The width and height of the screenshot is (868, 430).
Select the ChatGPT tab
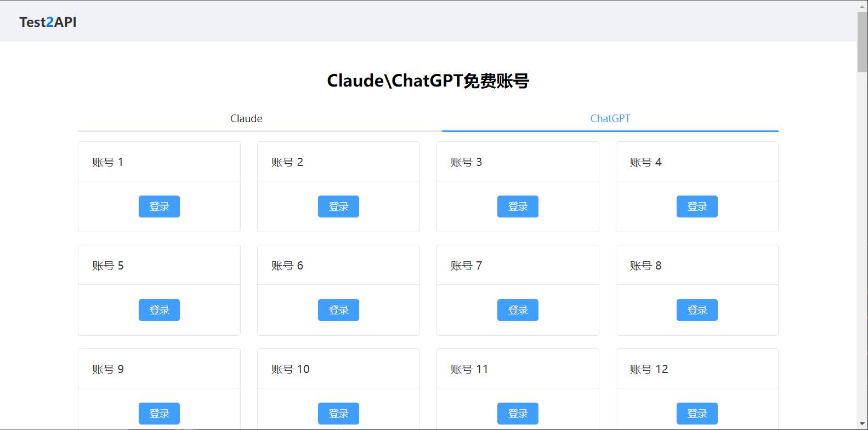(x=610, y=118)
